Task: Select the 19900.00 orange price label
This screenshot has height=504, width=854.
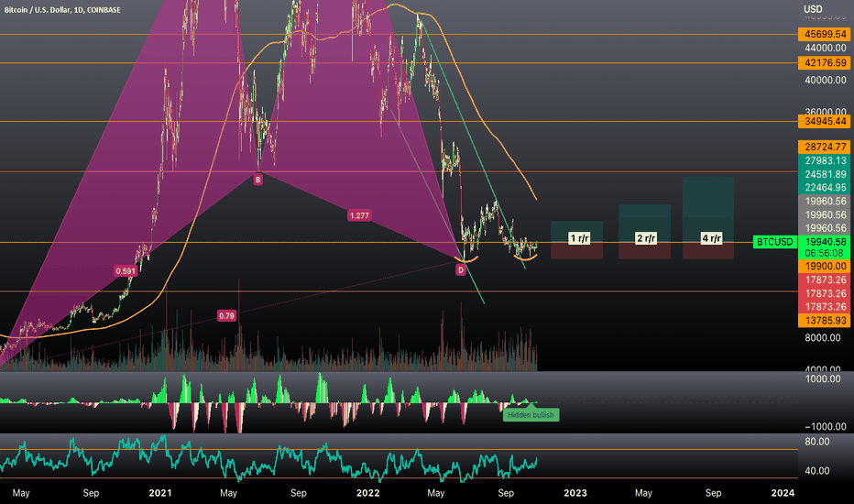Action: (825, 267)
